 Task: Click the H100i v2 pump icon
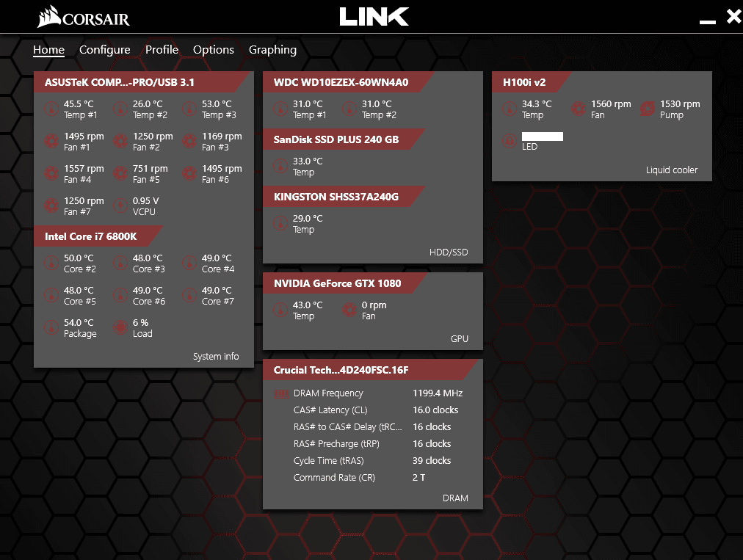point(648,109)
